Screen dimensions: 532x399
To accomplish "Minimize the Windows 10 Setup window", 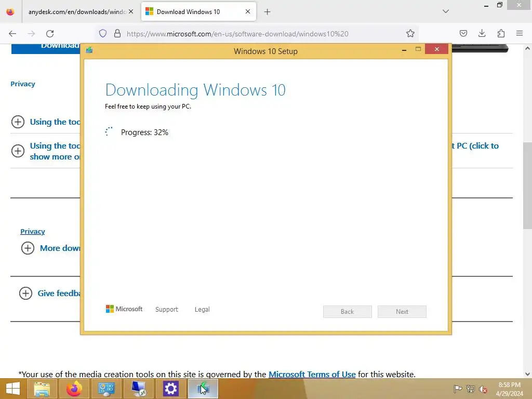I will click(x=404, y=49).
